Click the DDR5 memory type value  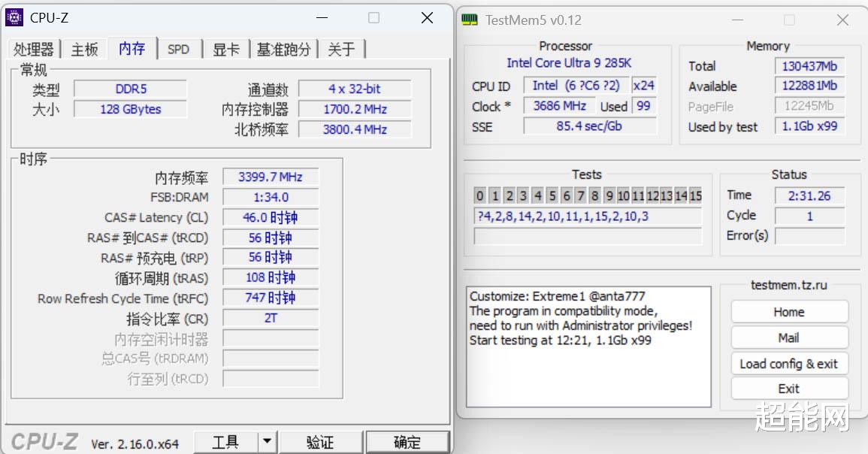131,89
